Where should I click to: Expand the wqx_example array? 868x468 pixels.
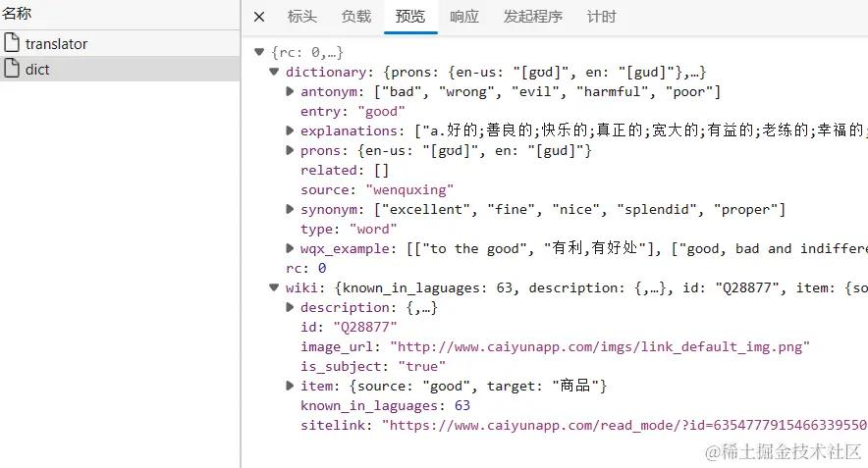[290, 248]
